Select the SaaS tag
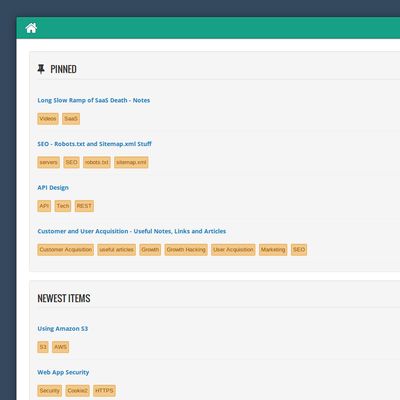 click(x=71, y=119)
